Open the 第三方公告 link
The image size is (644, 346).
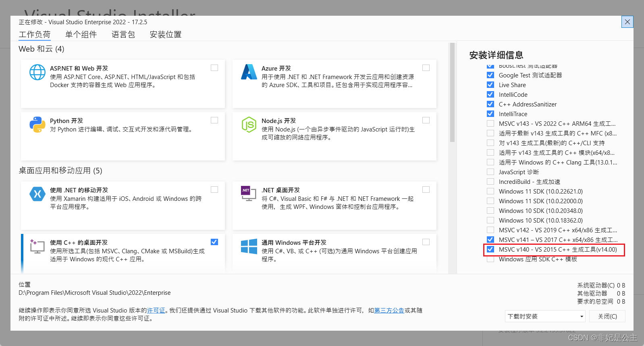pyautogui.click(x=389, y=311)
